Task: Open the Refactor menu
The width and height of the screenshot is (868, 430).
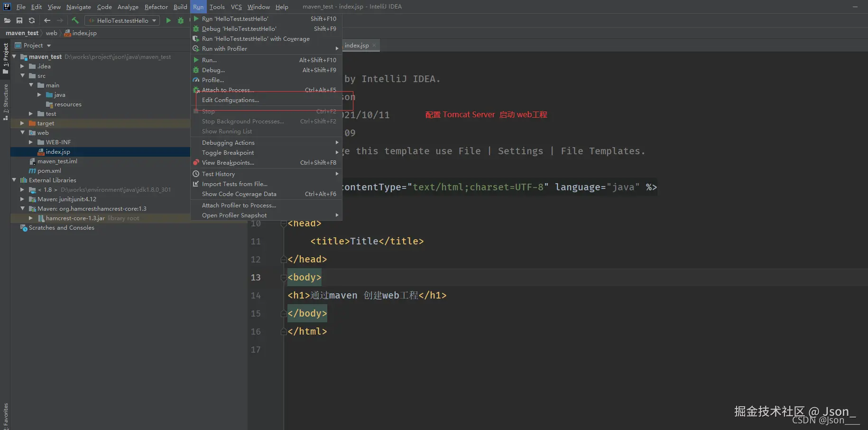Action: tap(156, 7)
